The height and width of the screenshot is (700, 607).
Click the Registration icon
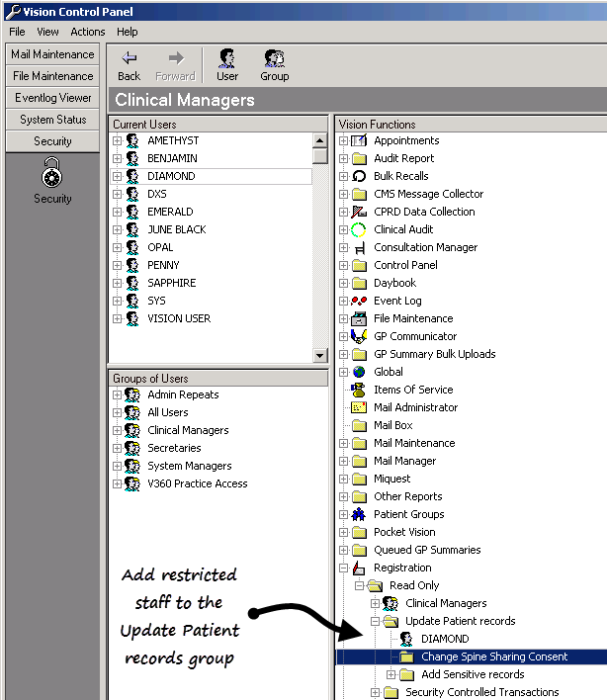pyautogui.click(x=359, y=568)
